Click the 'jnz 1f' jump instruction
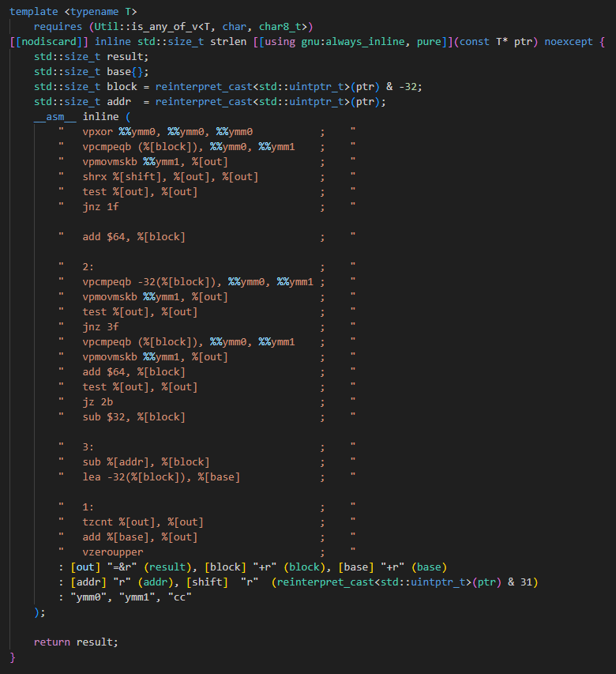Screen dimensions: 616x674 click(x=100, y=207)
